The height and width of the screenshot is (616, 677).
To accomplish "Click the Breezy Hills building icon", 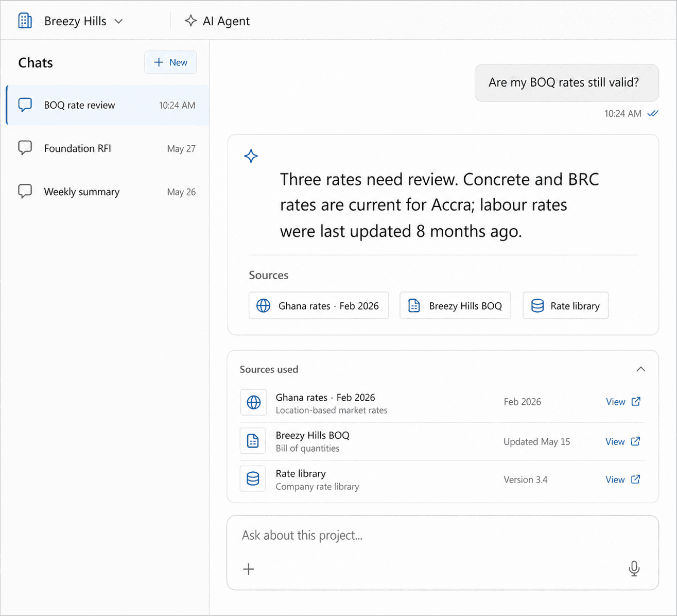I will (25, 21).
